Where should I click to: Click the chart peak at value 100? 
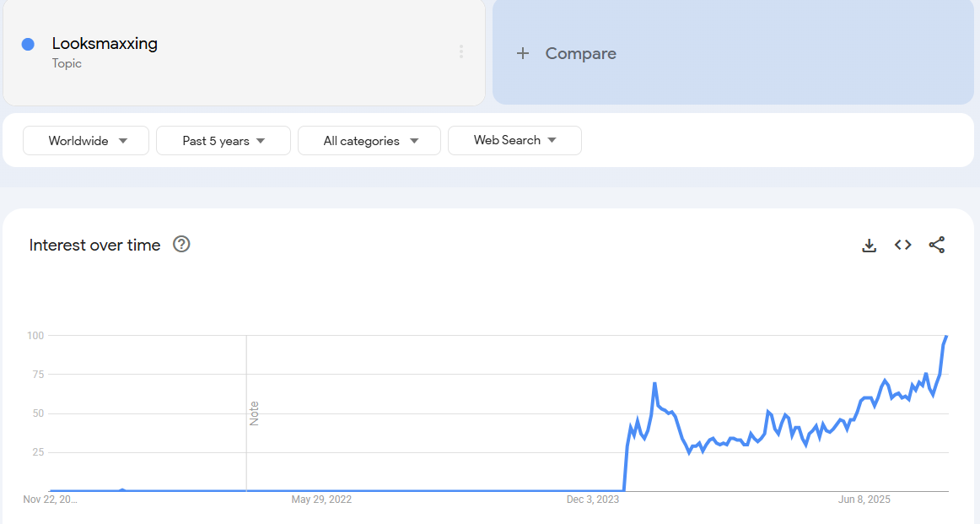[946, 337]
